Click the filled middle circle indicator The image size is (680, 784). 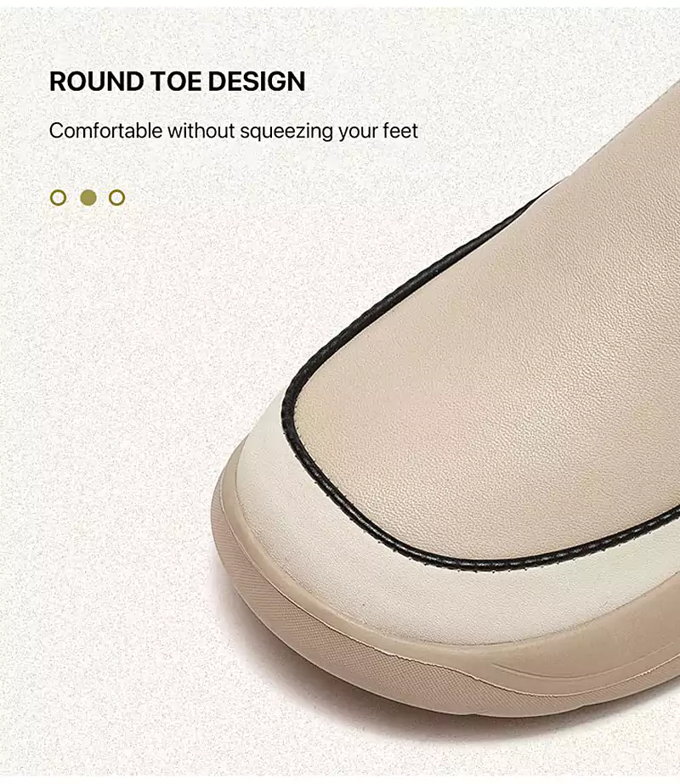coord(88,198)
